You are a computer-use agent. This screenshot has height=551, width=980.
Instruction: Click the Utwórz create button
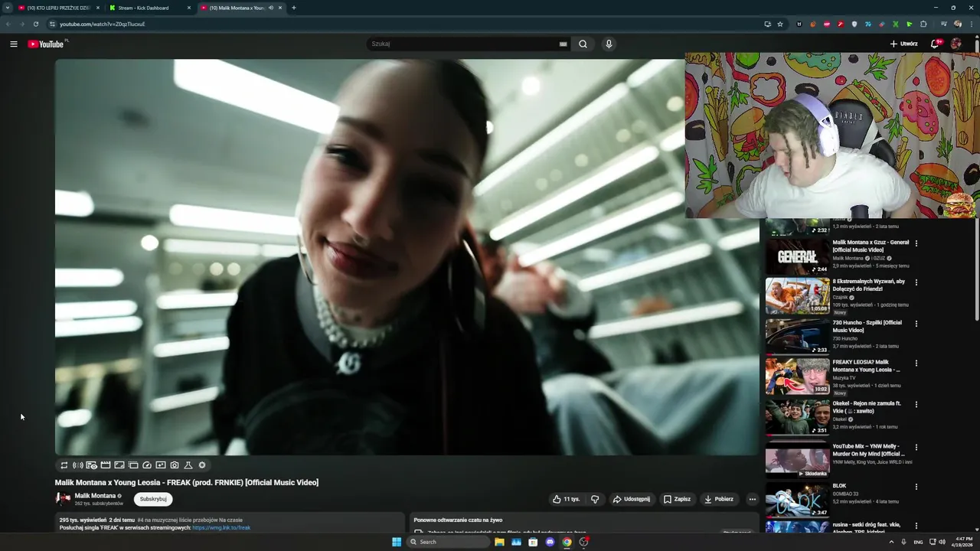click(903, 44)
